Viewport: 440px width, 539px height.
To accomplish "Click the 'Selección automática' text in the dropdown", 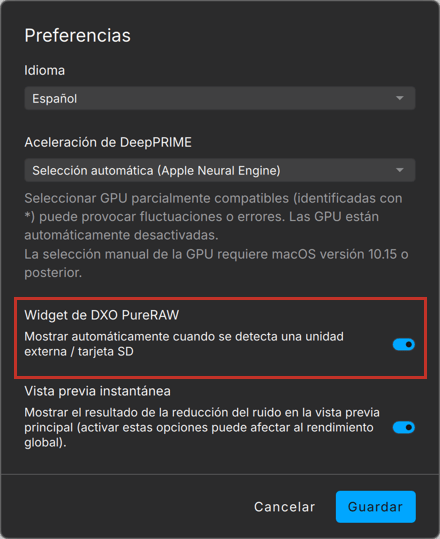I will coord(93,170).
